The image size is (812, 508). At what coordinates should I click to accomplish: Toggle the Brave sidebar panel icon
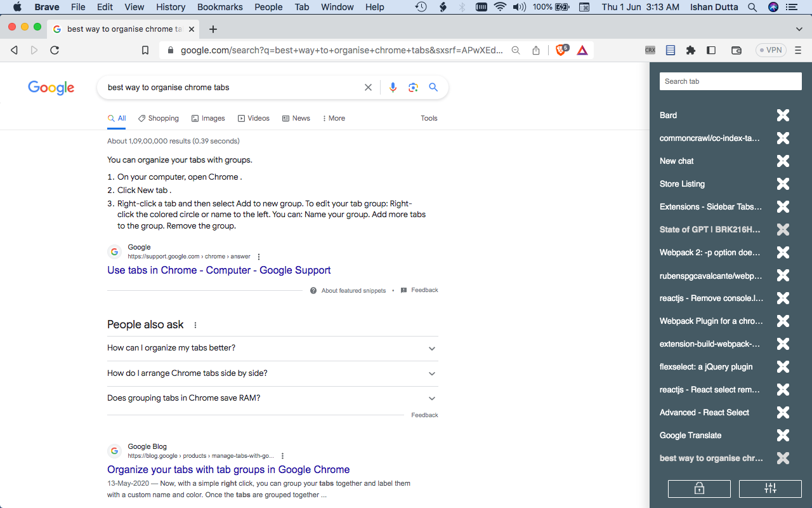tap(711, 50)
